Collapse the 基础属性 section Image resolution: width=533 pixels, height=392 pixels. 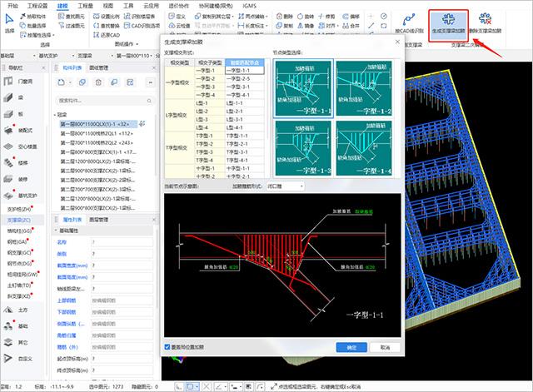pyautogui.click(x=56, y=230)
